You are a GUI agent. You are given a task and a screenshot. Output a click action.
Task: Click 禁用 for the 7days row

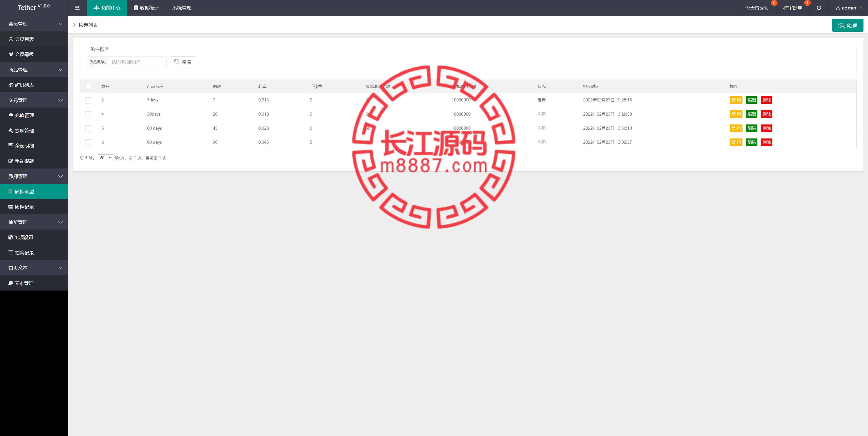click(736, 100)
